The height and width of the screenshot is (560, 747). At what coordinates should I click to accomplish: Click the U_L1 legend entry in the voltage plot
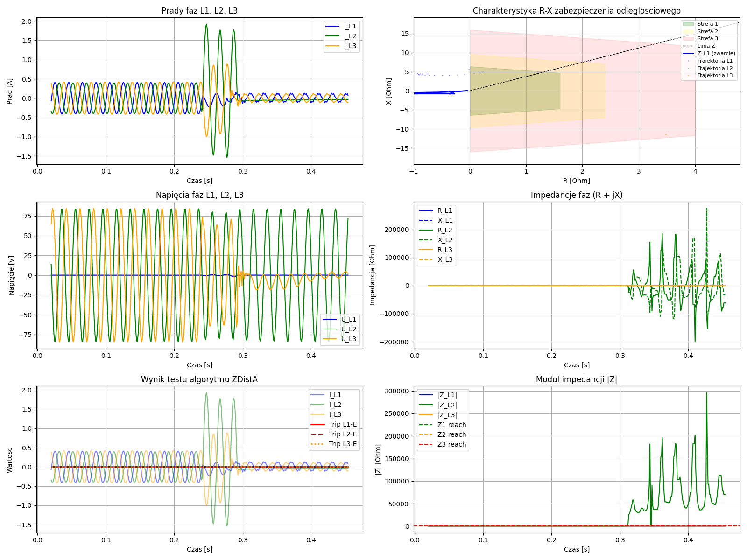click(x=348, y=319)
